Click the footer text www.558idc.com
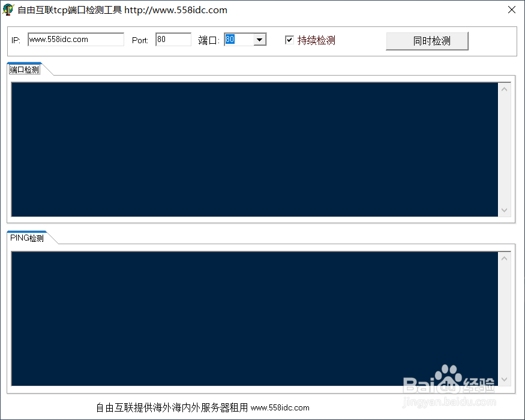The height and width of the screenshot is (420, 525). (280, 407)
